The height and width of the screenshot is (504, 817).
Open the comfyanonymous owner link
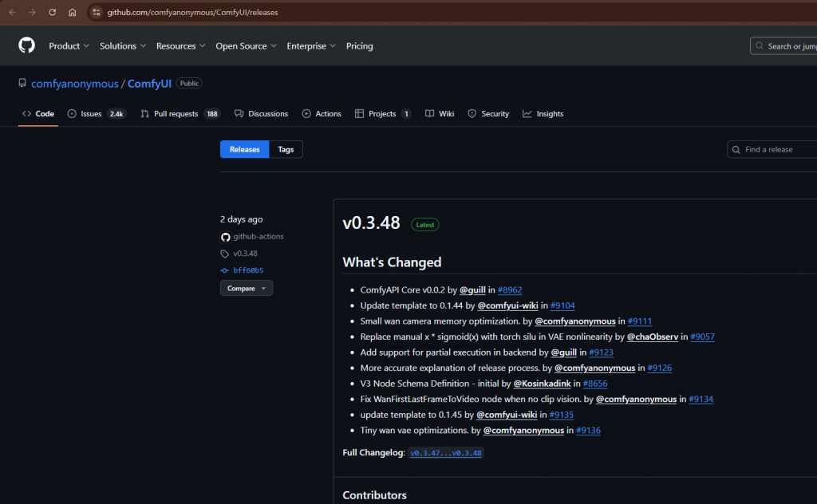(x=74, y=83)
